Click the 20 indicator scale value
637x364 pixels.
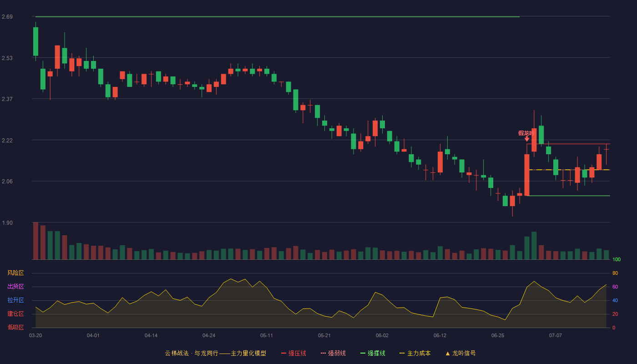point(615,314)
